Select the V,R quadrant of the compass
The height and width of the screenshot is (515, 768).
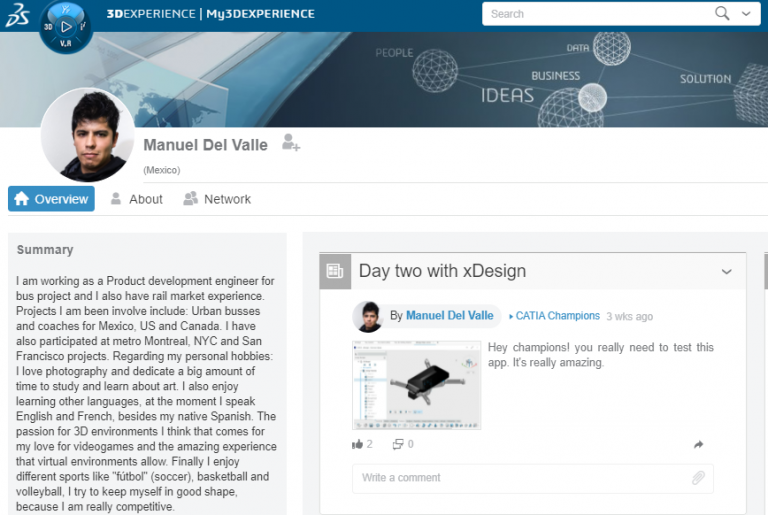click(x=66, y=43)
